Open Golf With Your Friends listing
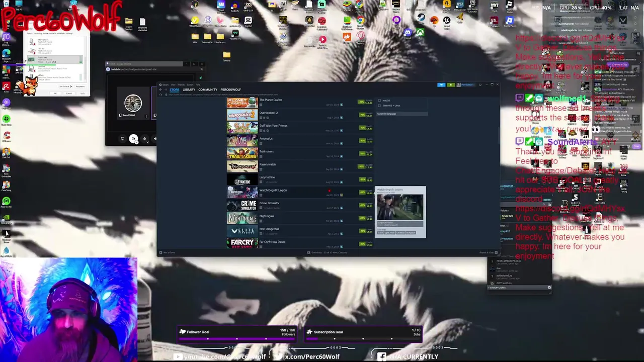The width and height of the screenshot is (644, 362). pyautogui.click(x=300, y=128)
